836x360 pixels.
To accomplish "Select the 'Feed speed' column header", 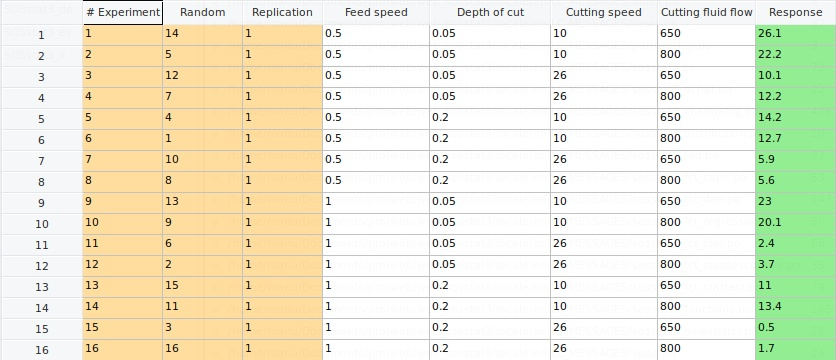I will (376, 12).
